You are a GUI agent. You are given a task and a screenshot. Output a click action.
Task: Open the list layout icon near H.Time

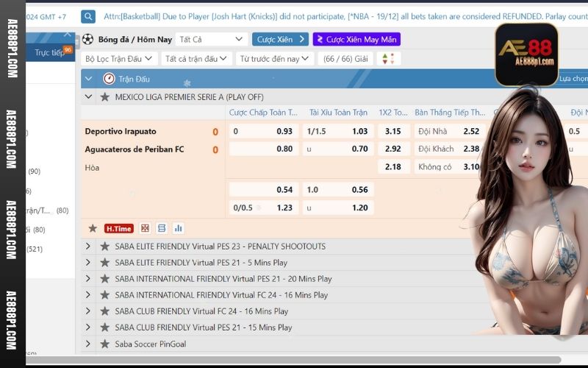point(162,228)
